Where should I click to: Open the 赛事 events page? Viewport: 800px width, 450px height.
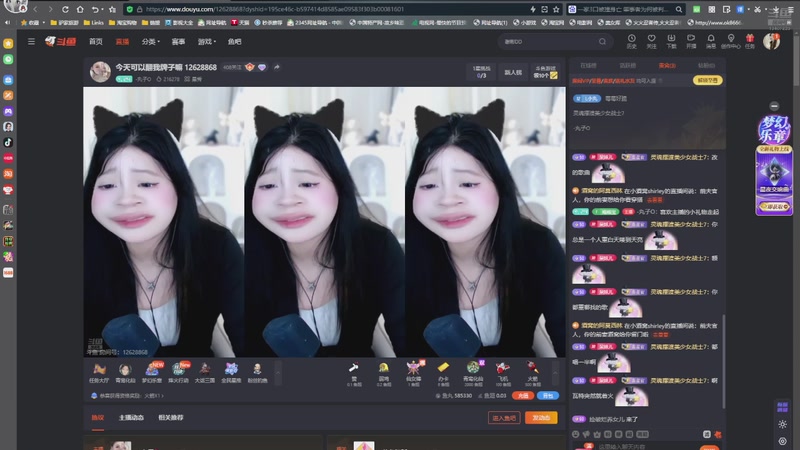[x=178, y=41]
